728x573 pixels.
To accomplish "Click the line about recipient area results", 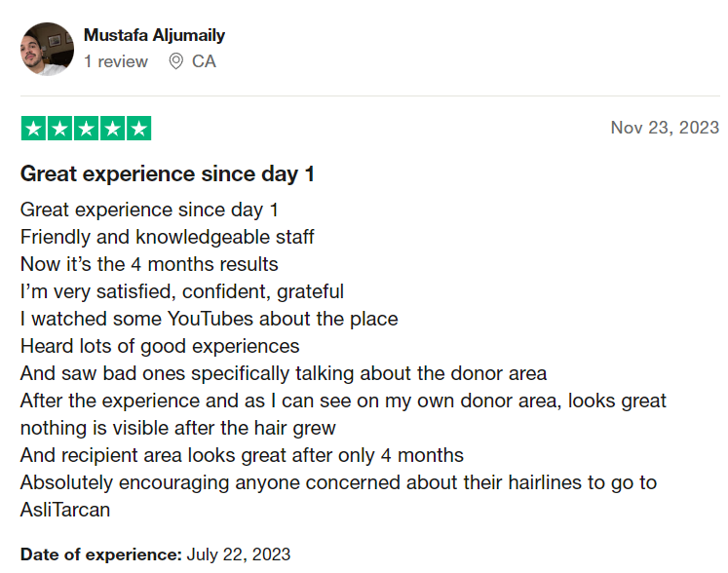I will pyautogui.click(x=242, y=455).
